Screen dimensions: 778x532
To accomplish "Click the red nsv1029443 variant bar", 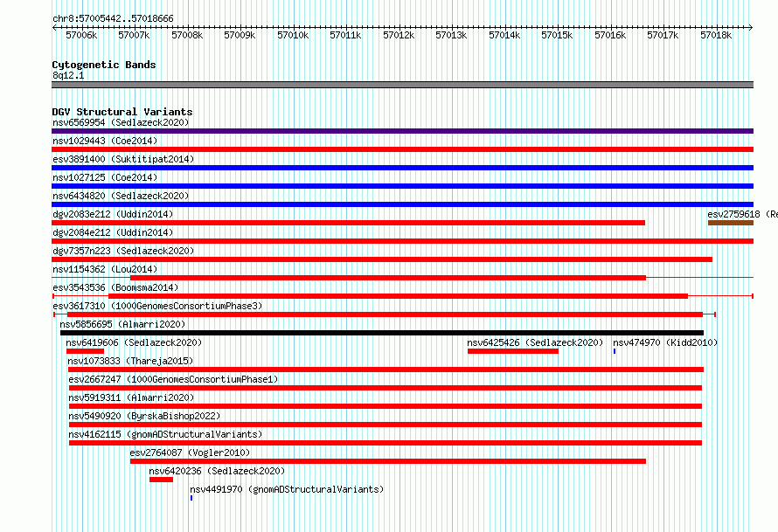I will [x=402, y=149].
